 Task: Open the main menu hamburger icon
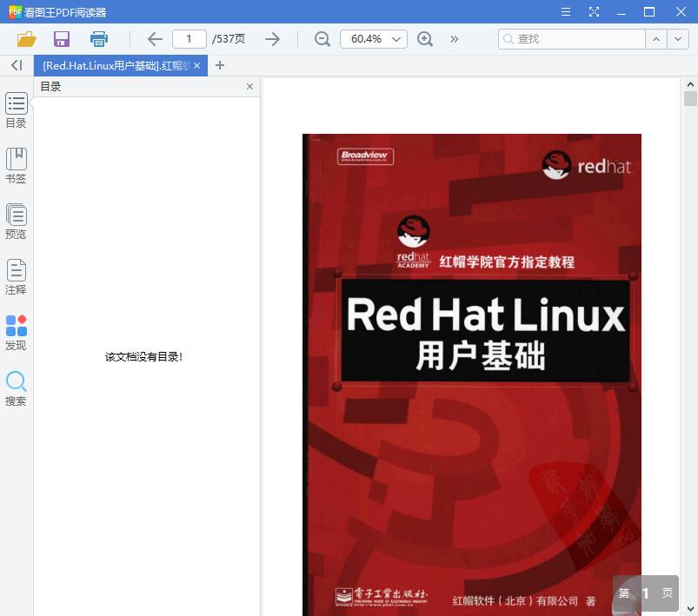[566, 12]
